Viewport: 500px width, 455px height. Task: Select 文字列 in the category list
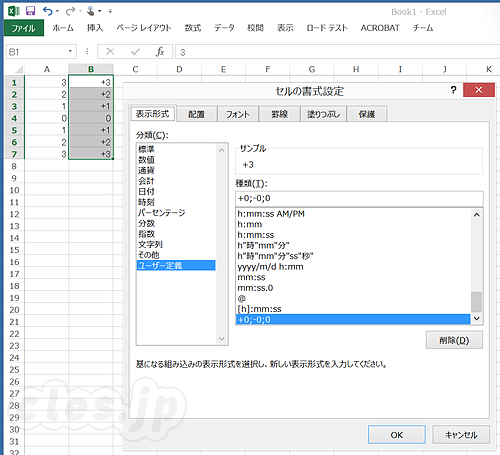click(x=176, y=244)
